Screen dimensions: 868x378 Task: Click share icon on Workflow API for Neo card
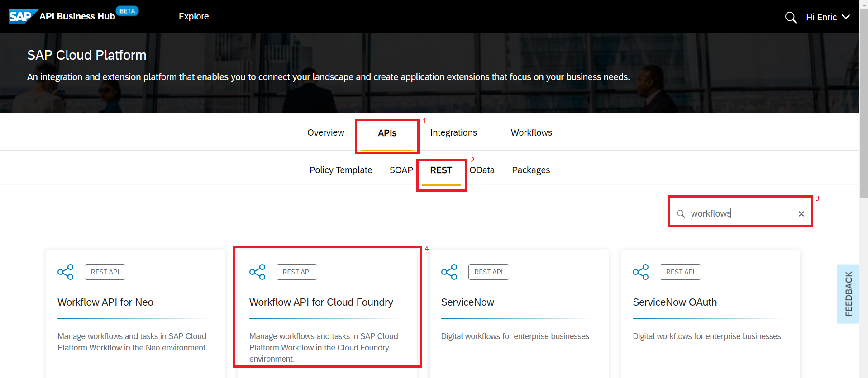pos(66,272)
